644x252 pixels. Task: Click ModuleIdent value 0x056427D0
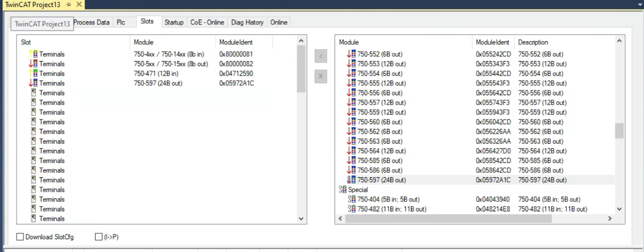[x=493, y=151]
